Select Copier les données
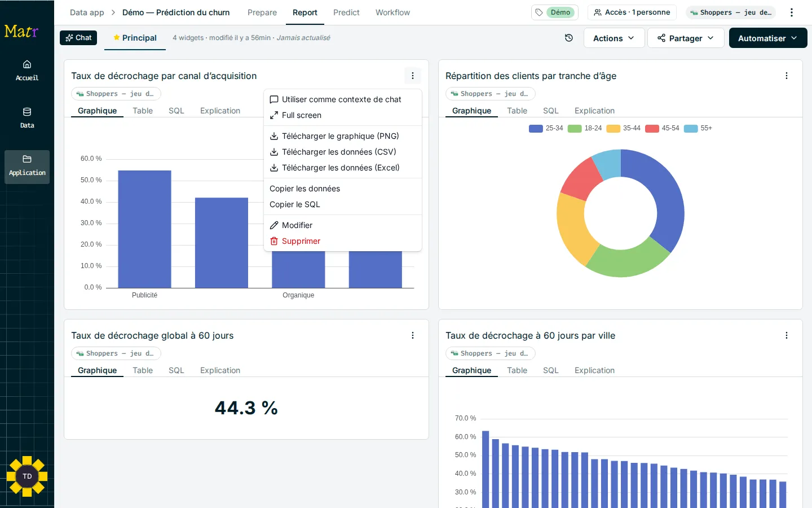Image resolution: width=812 pixels, height=508 pixels. tap(343, 189)
